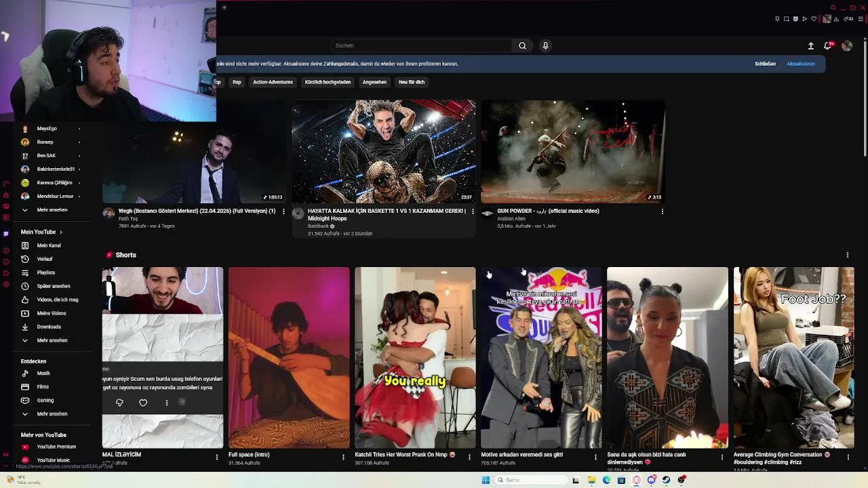Open YouTube Premium link

56,447
